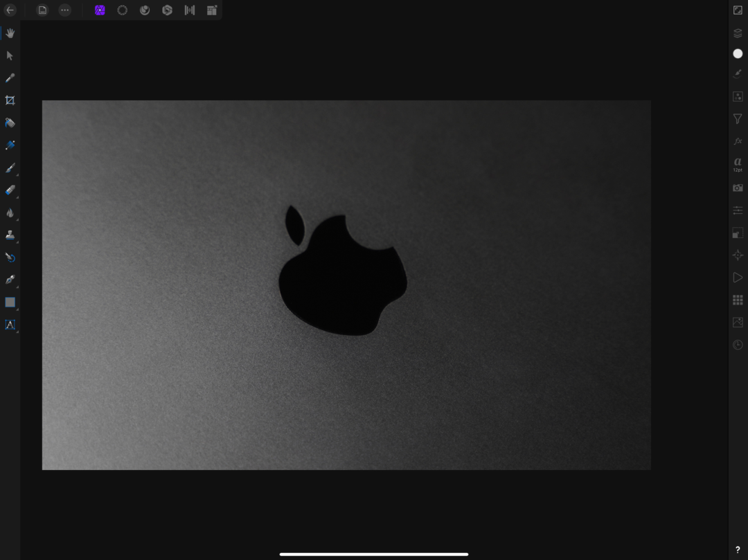Image resolution: width=748 pixels, height=560 pixels.
Task: Open the History clock studio
Action: [x=738, y=345]
